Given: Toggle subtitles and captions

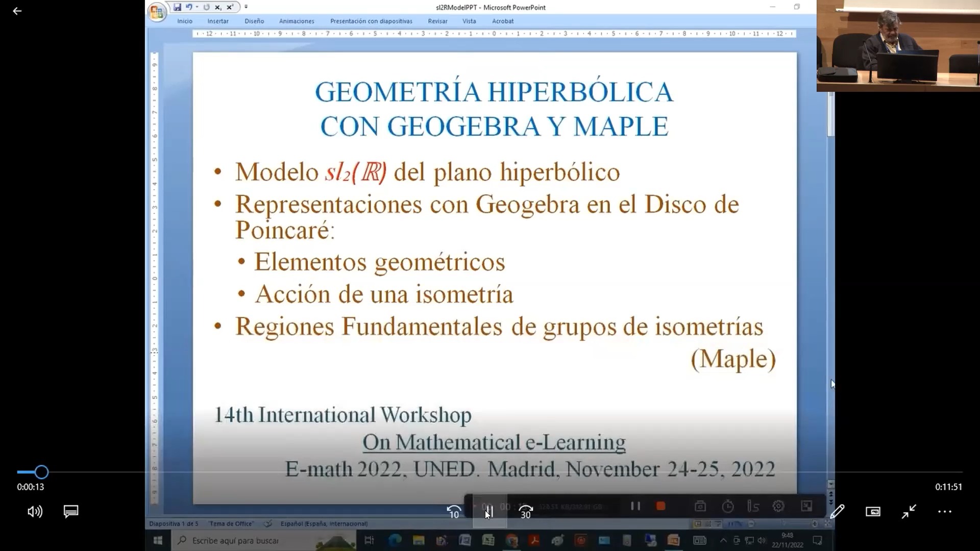Looking at the screenshot, I should [x=71, y=511].
